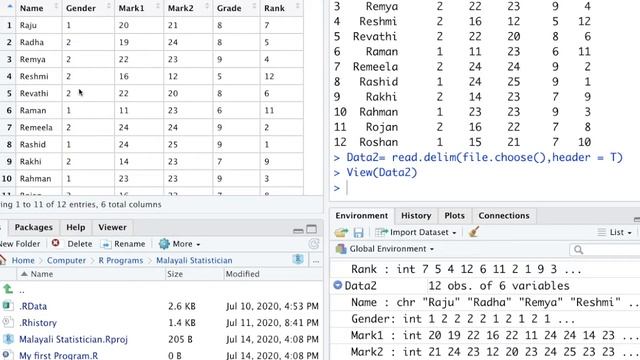Click the ellipsis go-to-directory button
Image resolution: width=640 pixels, height=360 pixels.
[x=316, y=261]
